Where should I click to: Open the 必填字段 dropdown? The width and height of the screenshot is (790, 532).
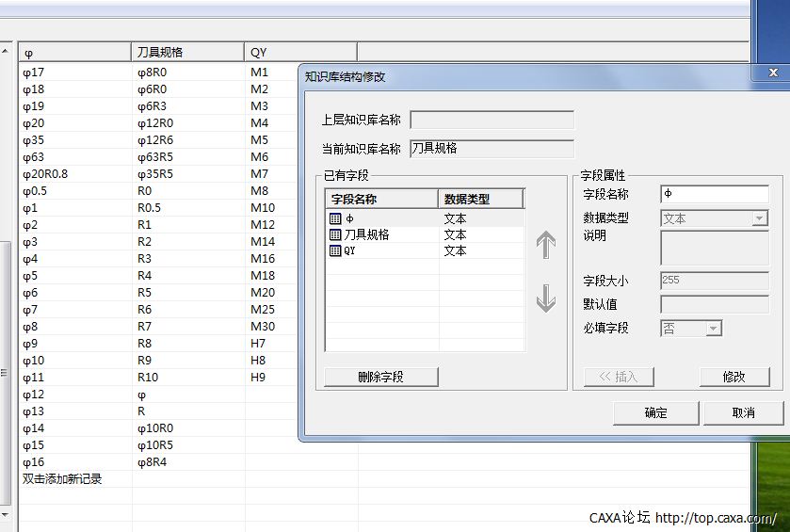click(714, 329)
